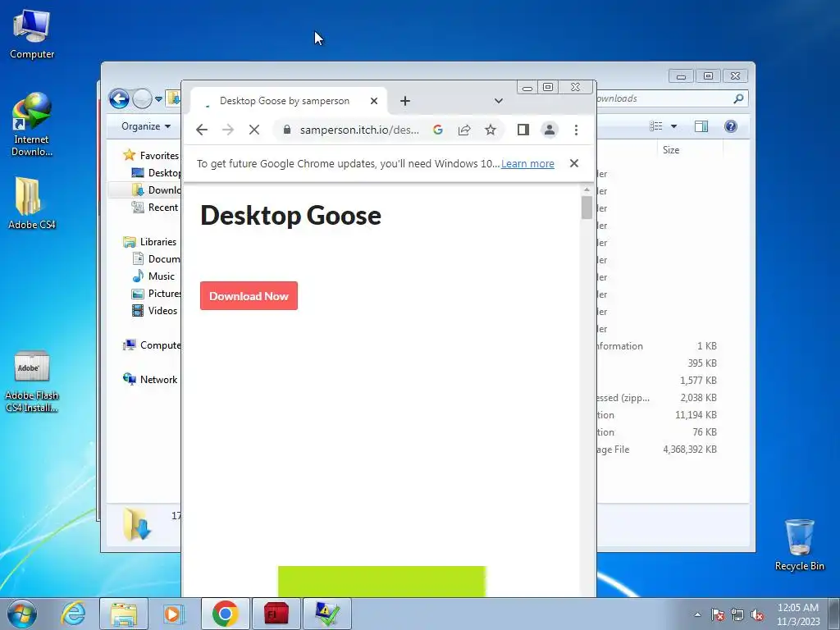Image resolution: width=840 pixels, height=630 pixels.
Task: Click the Chrome taskbar button
Action: [225, 614]
